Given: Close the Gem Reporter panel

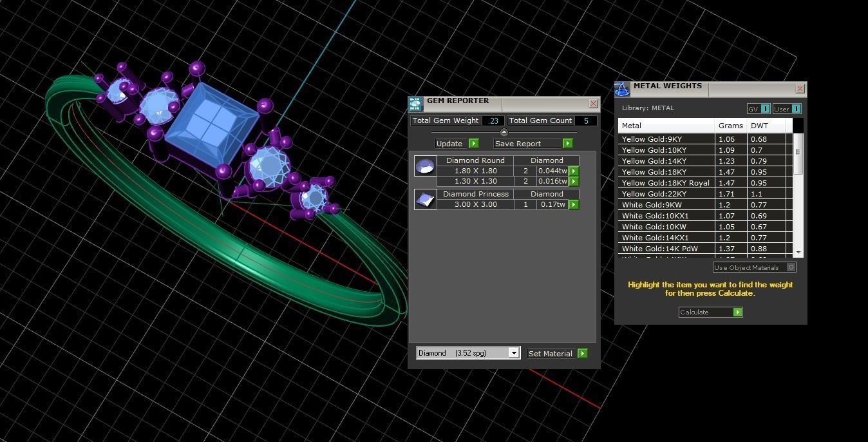Looking at the screenshot, I should click(x=593, y=104).
